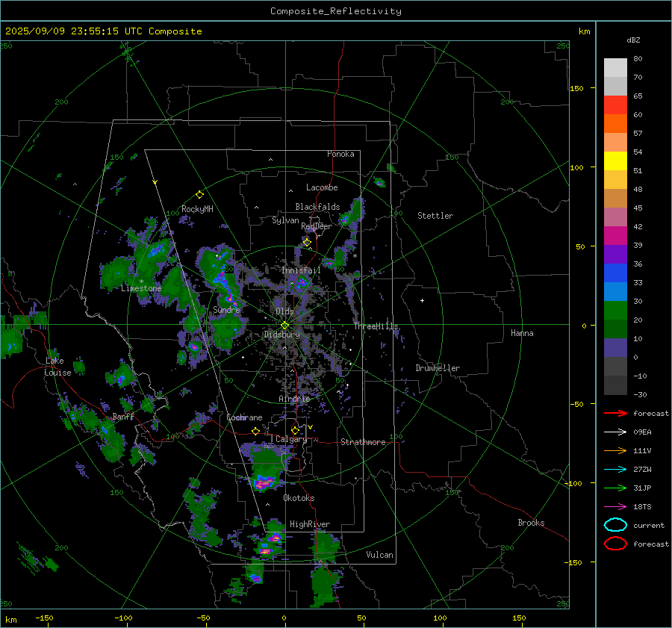
Task: Pick the green 31JP arrow legend entry
Action: tap(615, 488)
